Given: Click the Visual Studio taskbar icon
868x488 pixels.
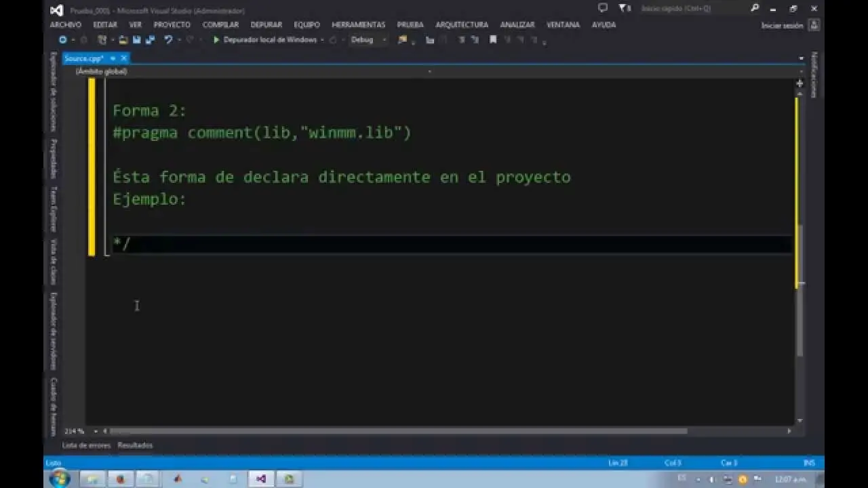Looking at the screenshot, I should [x=261, y=479].
